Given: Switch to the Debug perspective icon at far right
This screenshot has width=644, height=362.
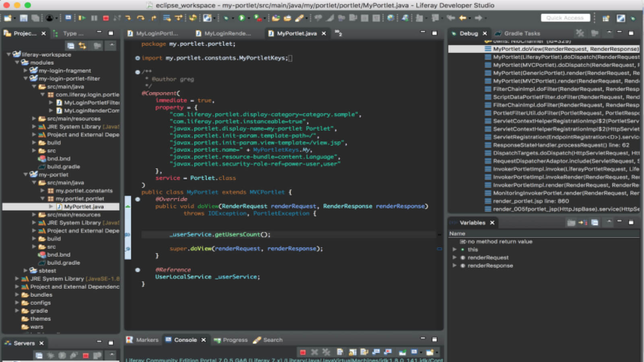Looking at the screenshot, I should point(633,19).
